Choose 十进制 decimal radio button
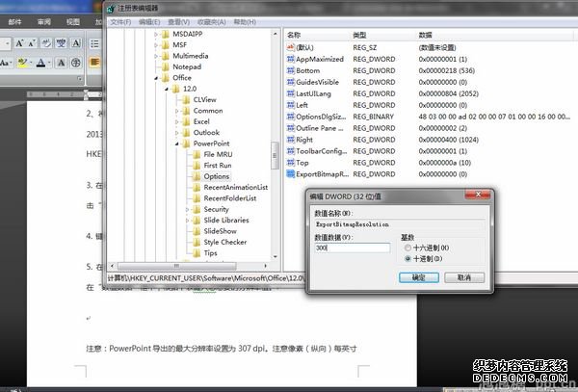Image resolution: width=578 pixels, height=392 pixels. click(x=407, y=259)
